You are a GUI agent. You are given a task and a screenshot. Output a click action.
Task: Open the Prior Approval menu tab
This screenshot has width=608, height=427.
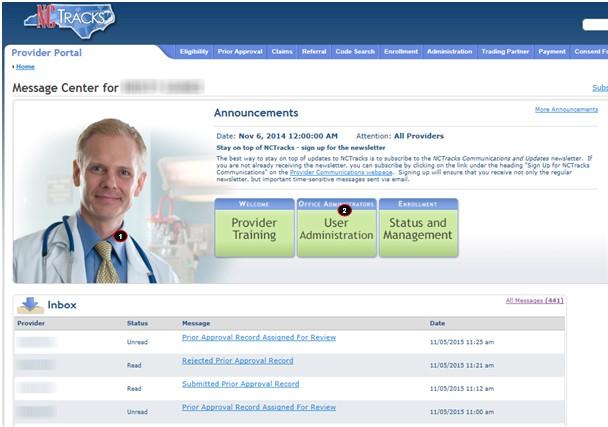tap(240, 52)
